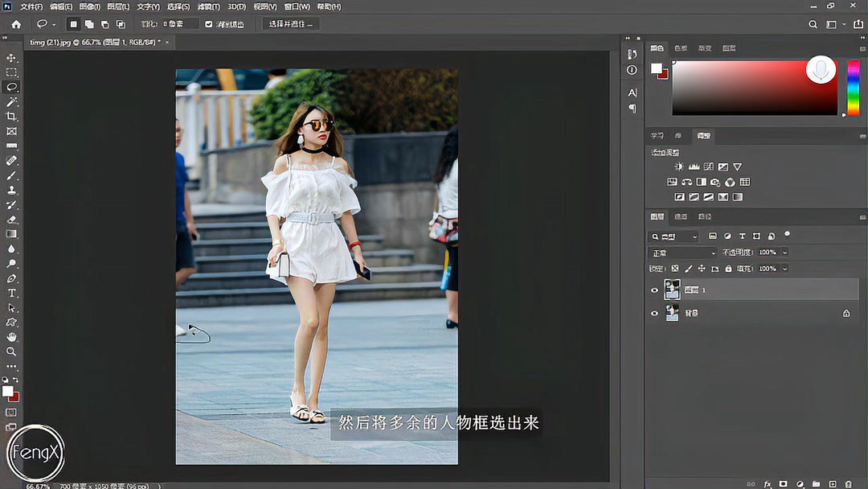The width and height of the screenshot is (868, 489).
Task: Select the Hand tool
Action: pyautogui.click(x=11, y=337)
